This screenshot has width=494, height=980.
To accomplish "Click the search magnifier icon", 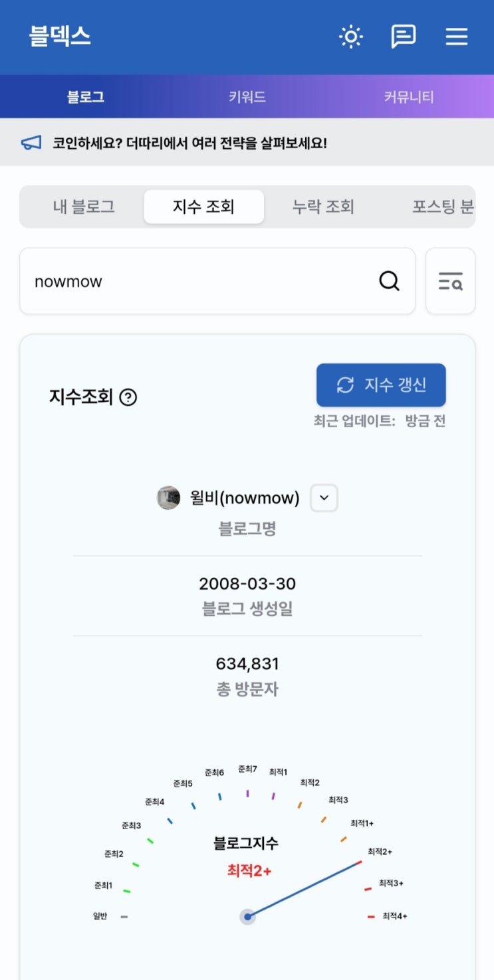I will [x=390, y=281].
